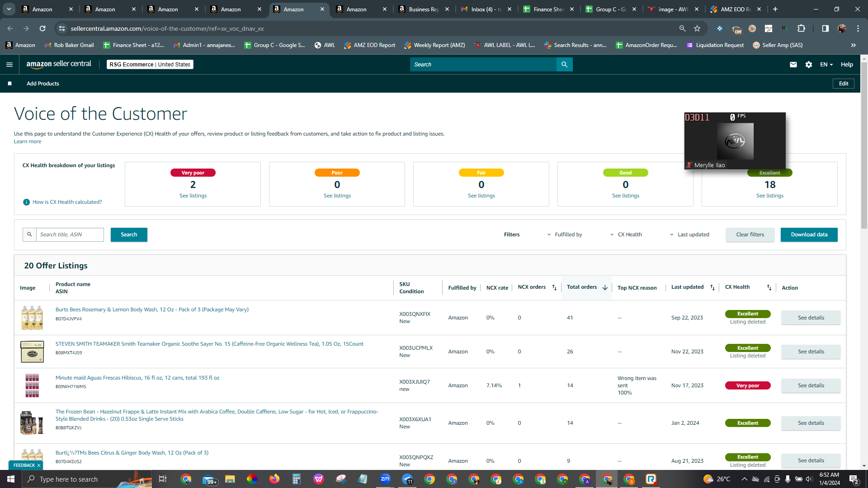
Task: Open the settings gear icon
Action: (809, 65)
